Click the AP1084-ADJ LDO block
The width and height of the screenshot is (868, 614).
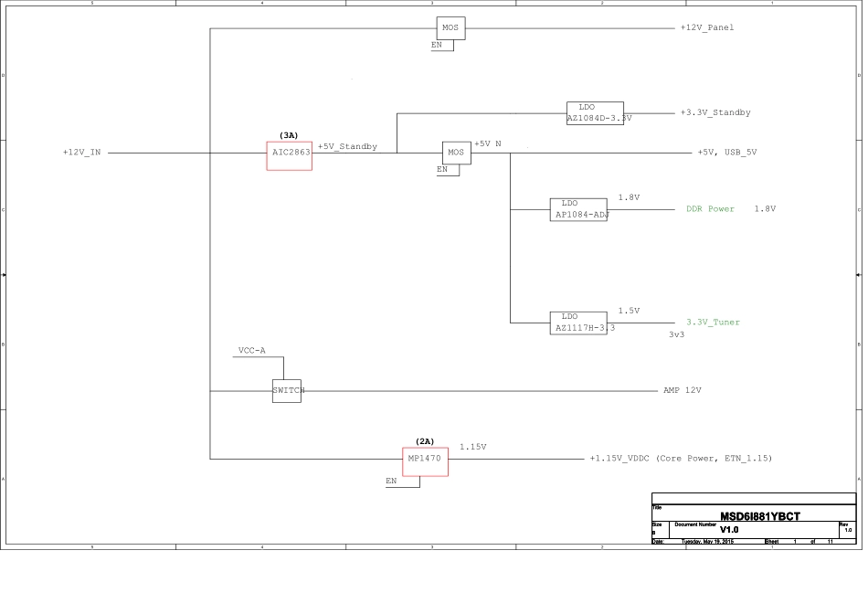[x=578, y=209]
